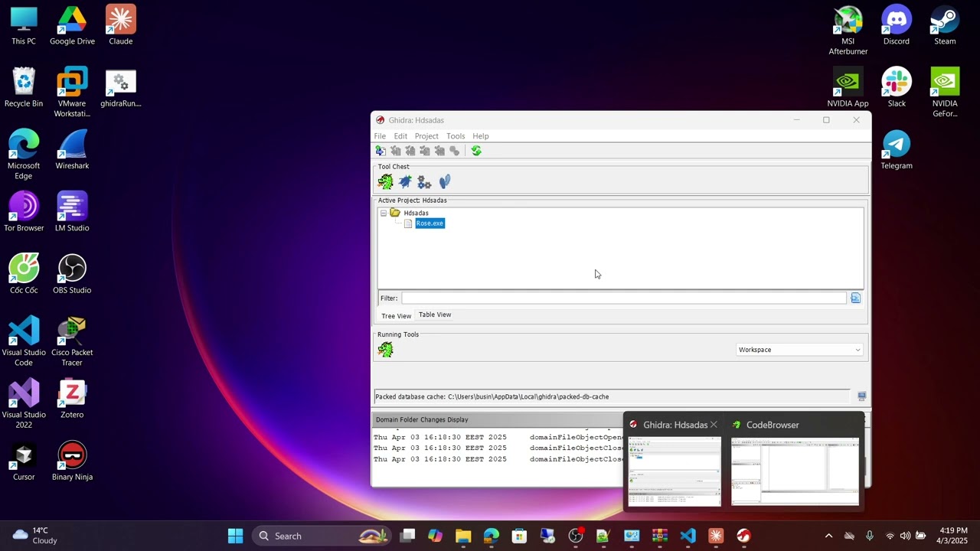
Task: Open Slack desktop shortcut
Action: point(897,88)
